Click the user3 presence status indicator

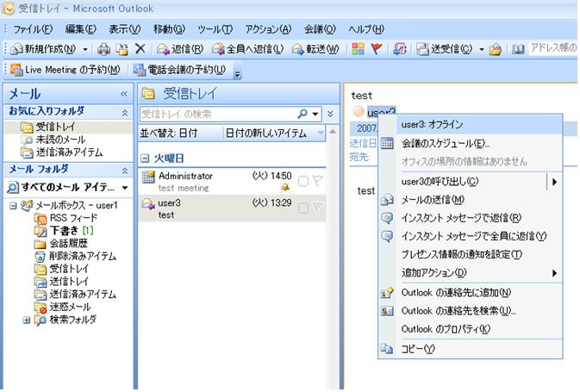[x=358, y=111]
